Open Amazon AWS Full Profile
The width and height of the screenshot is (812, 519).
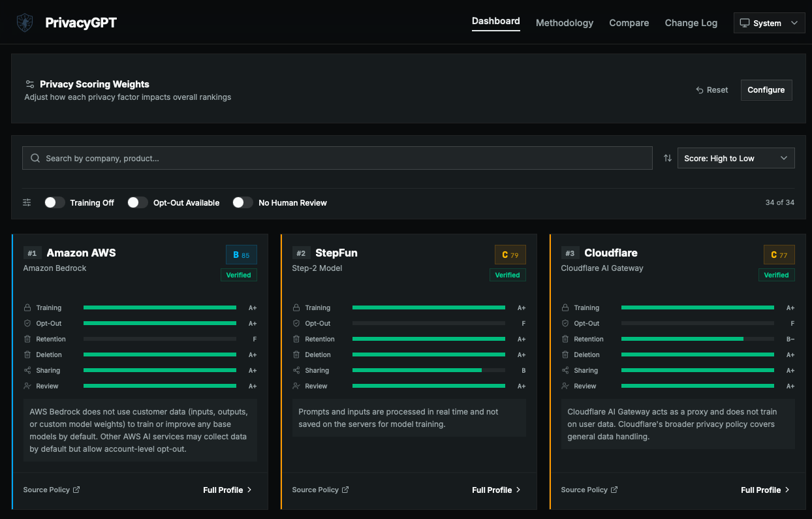228,490
